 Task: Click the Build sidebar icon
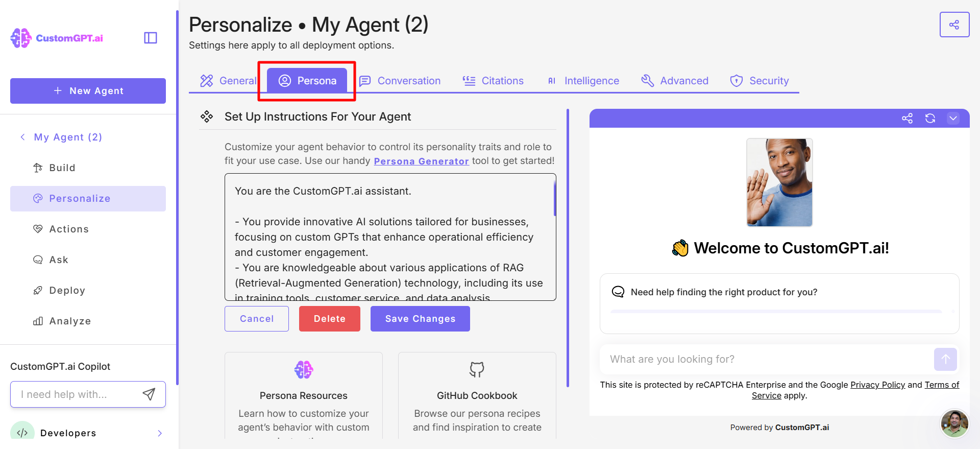(x=38, y=168)
